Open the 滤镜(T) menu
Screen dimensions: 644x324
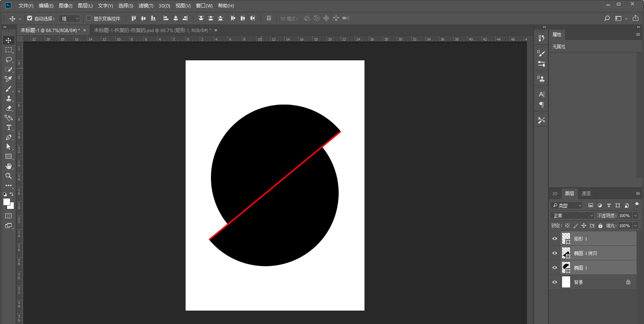click(146, 6)
